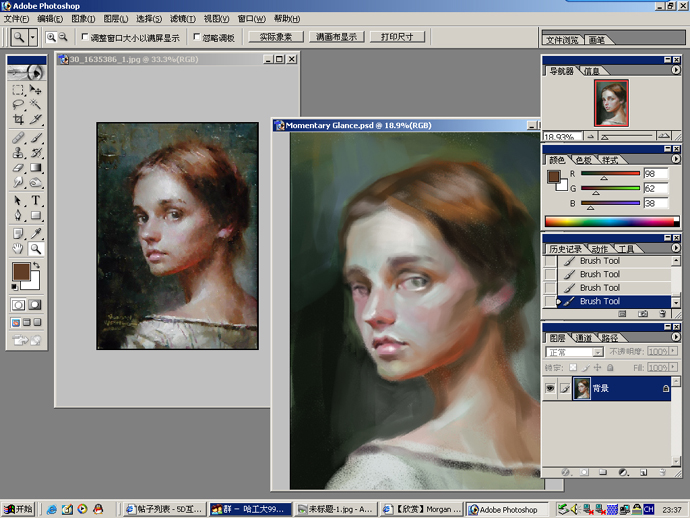690x518 pixels.
Task: Select the Eraser tool
Action: click(x=18, y=168)
